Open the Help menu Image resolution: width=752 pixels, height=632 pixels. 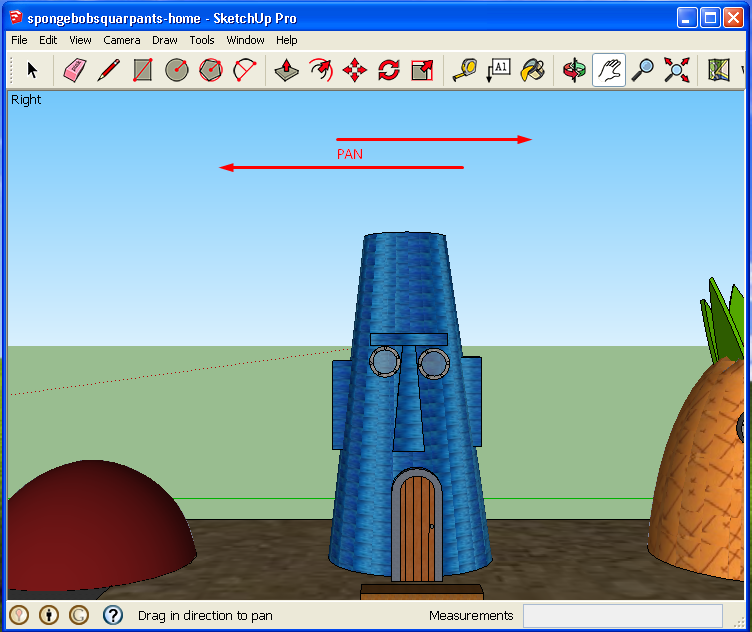[286, 40]
